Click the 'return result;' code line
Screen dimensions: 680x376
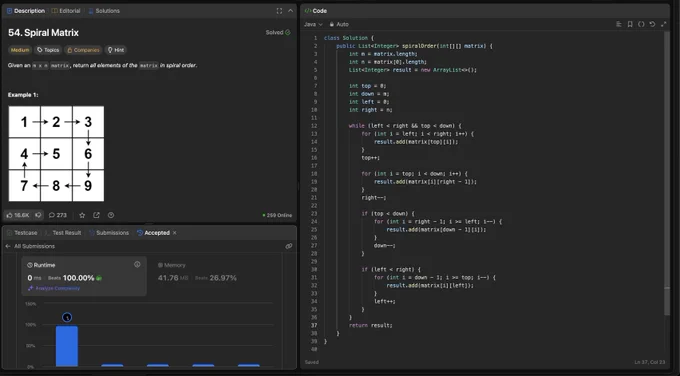370,325
